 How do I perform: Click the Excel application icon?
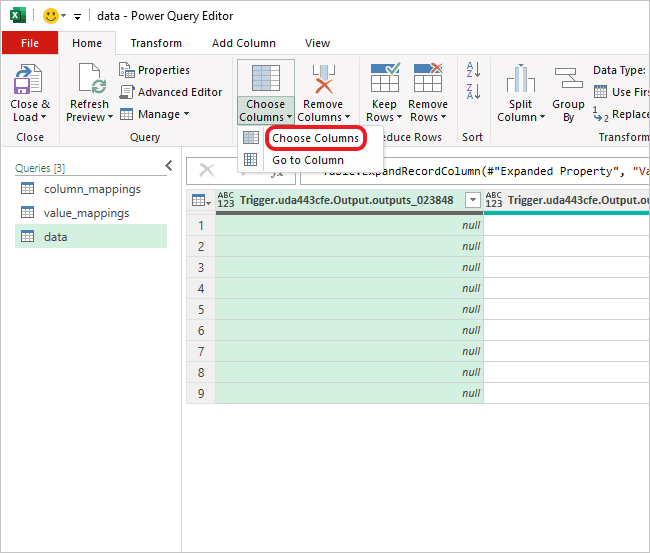click(x=17, y=16)
